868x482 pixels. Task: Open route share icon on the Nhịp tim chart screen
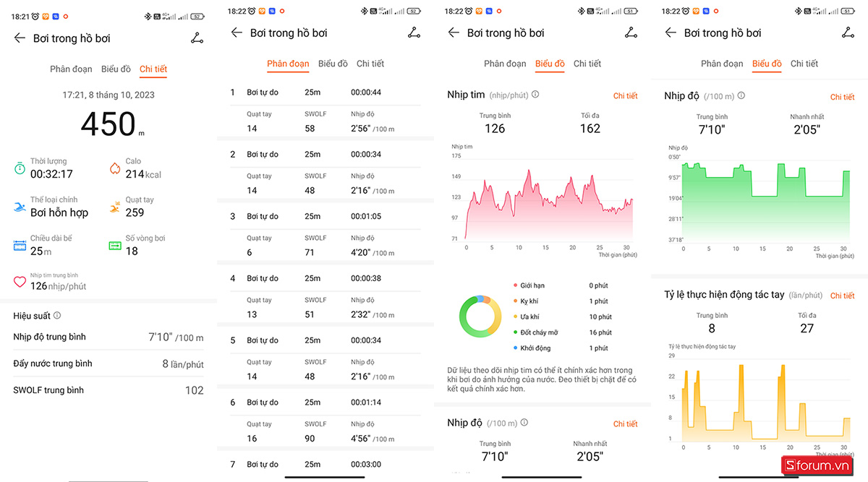click(631, 33)
